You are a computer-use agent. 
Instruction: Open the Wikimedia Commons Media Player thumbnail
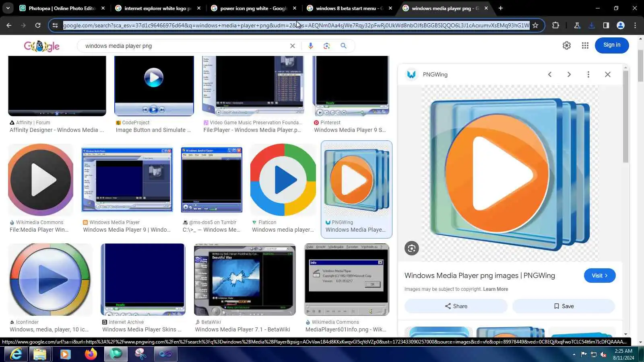point(41,180)
